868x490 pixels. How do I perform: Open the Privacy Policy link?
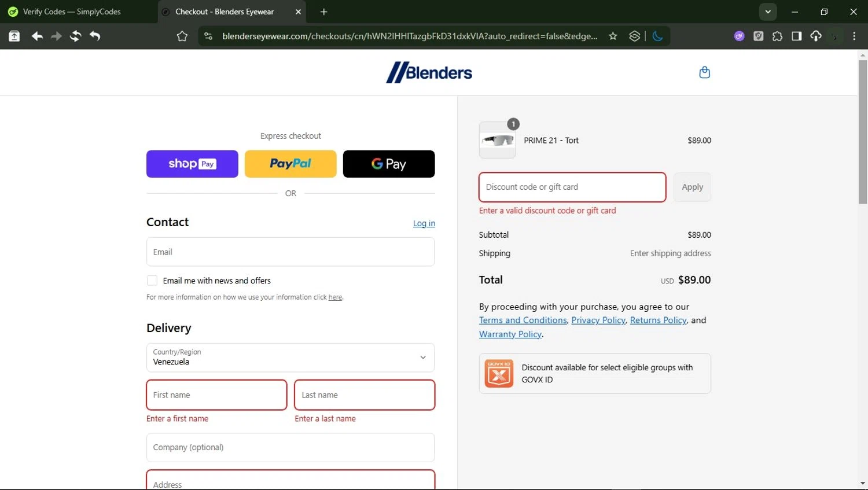(x=598, y=320)
